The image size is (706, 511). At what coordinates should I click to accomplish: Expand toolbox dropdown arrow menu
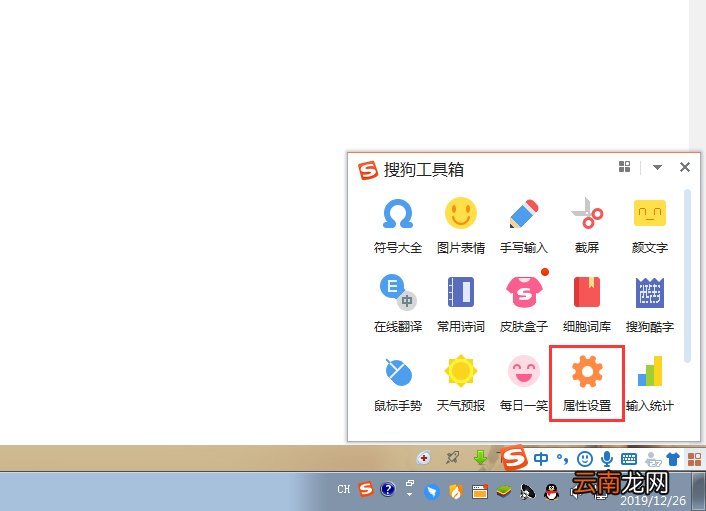(x=657, y=167)
